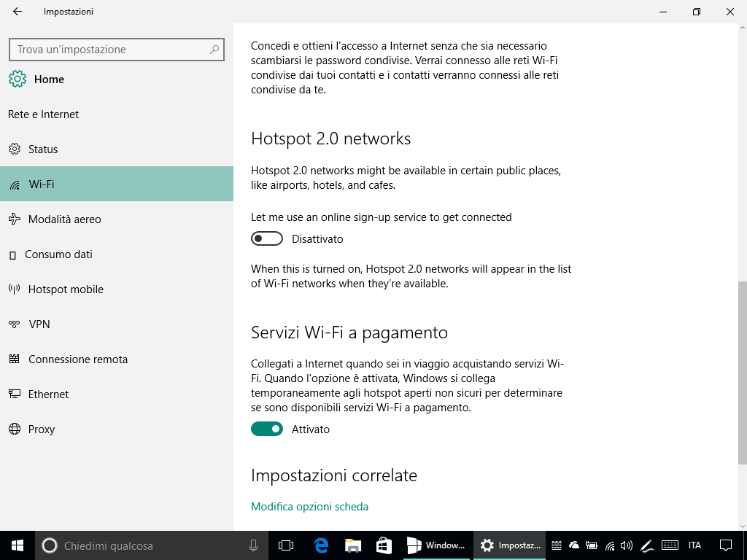Image resolution: width=747 pixels, height=560 pixels.
Task: Open Ethernet settings page
Action: tap(117, 394)
